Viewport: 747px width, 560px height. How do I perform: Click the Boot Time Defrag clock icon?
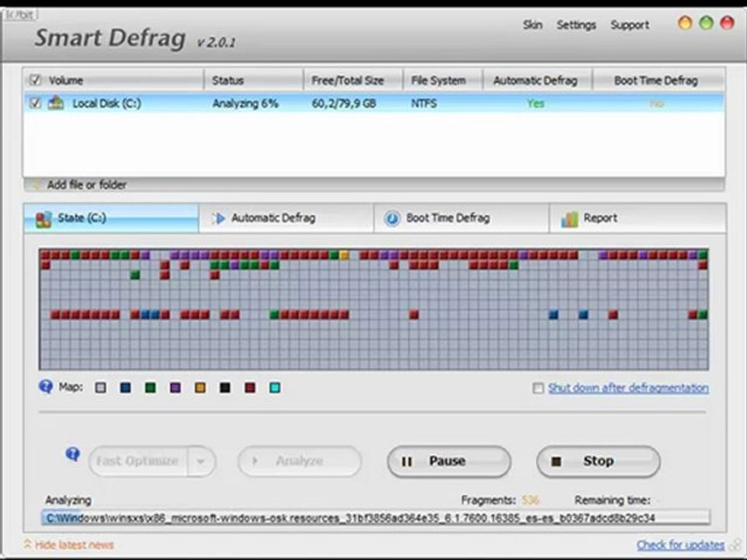click(x=392, y=219)
